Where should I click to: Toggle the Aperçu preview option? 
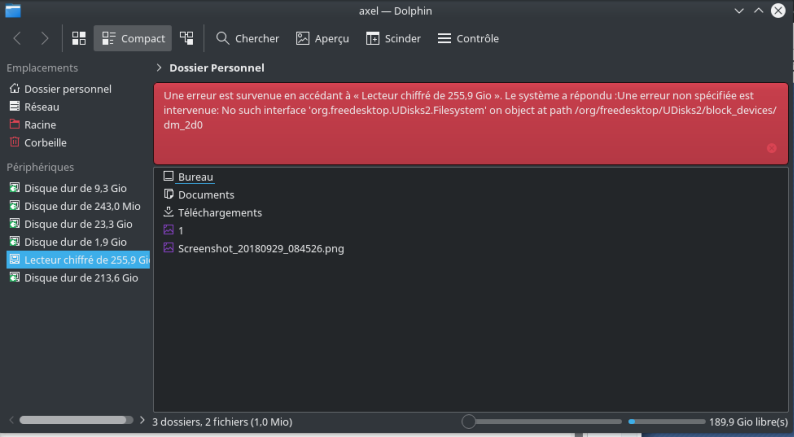pyautogui.click(x=322, y=39)
